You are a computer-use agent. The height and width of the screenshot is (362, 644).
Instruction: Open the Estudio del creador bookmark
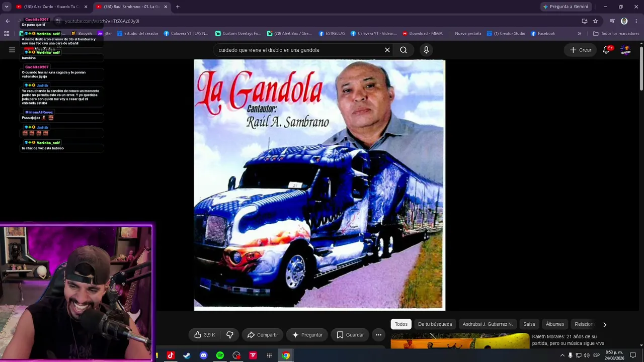138,34
